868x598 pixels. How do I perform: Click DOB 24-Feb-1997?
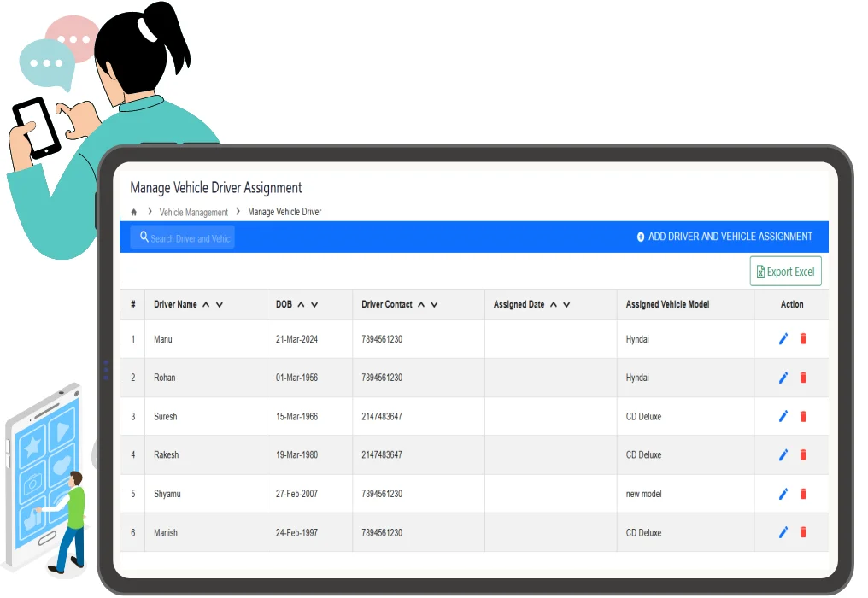(x=296, y=533)
